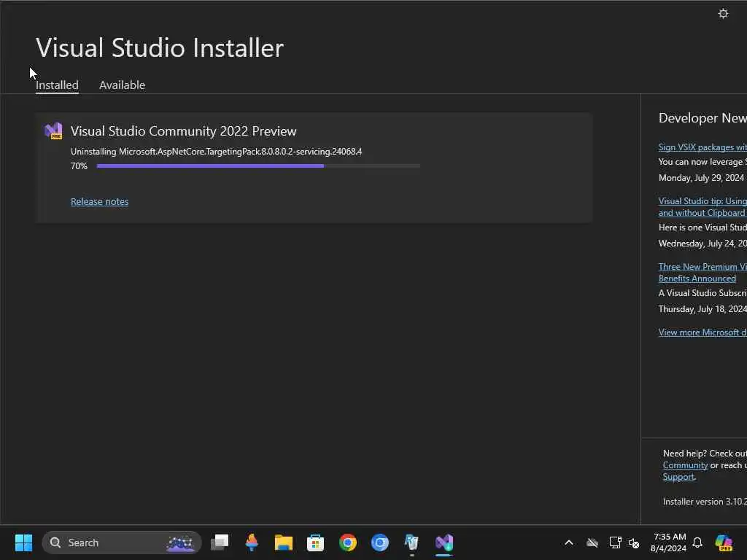Screen dimensions: 747x560
Task: Open the Support link
Action: pos(678,477)
